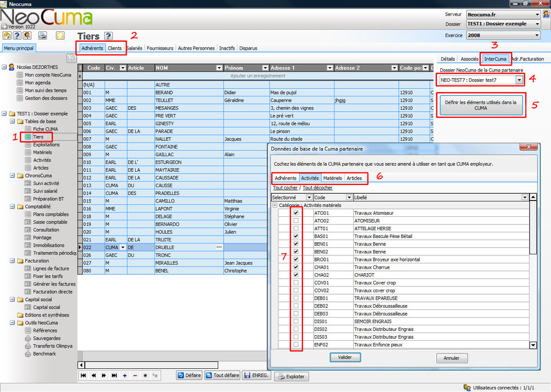The height and width of the screenshot is (392, 551).
Task: Click Annuler button
Action: pyautogui.click(x=452, y=358)
